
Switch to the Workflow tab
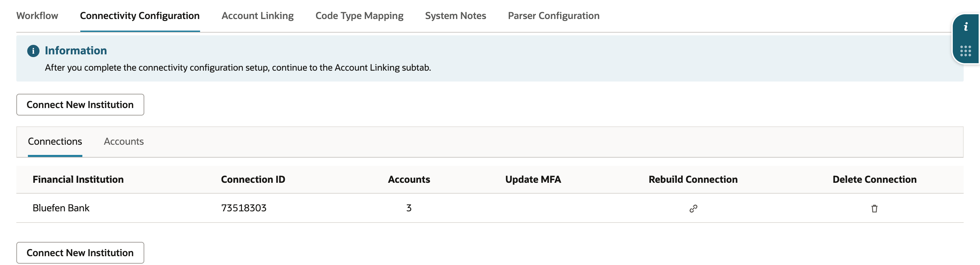(37, 16)
